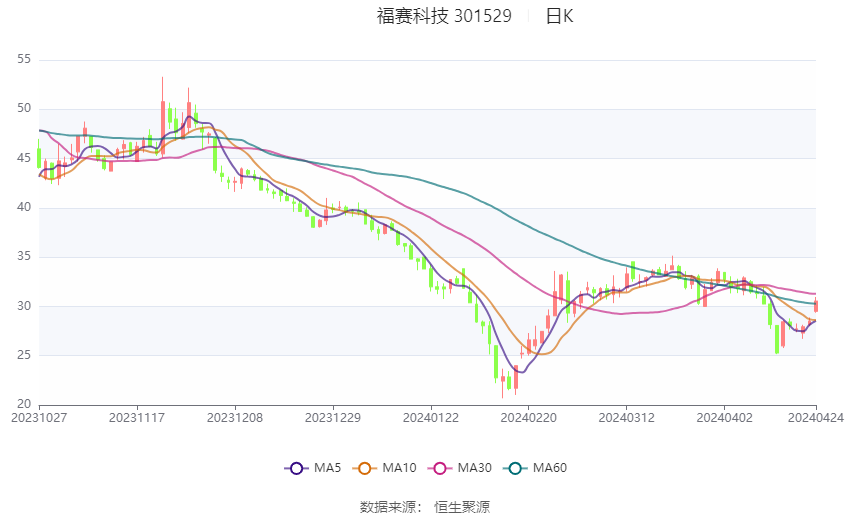Screen dimensions: 850x517
Task: Click the 福赛科技 301529 chart title
Action: [x=444, y=16]
